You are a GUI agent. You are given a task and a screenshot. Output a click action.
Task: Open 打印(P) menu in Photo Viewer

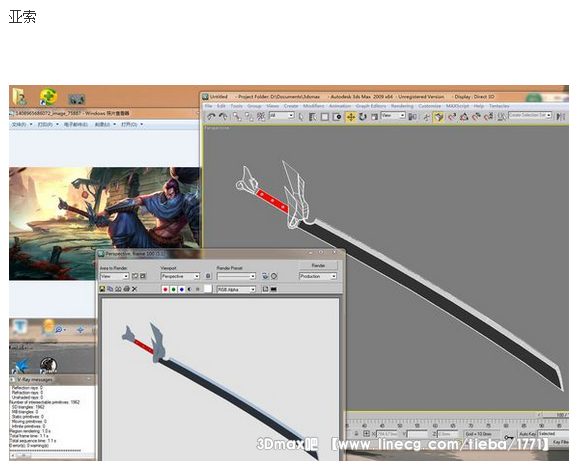point(48,125)
